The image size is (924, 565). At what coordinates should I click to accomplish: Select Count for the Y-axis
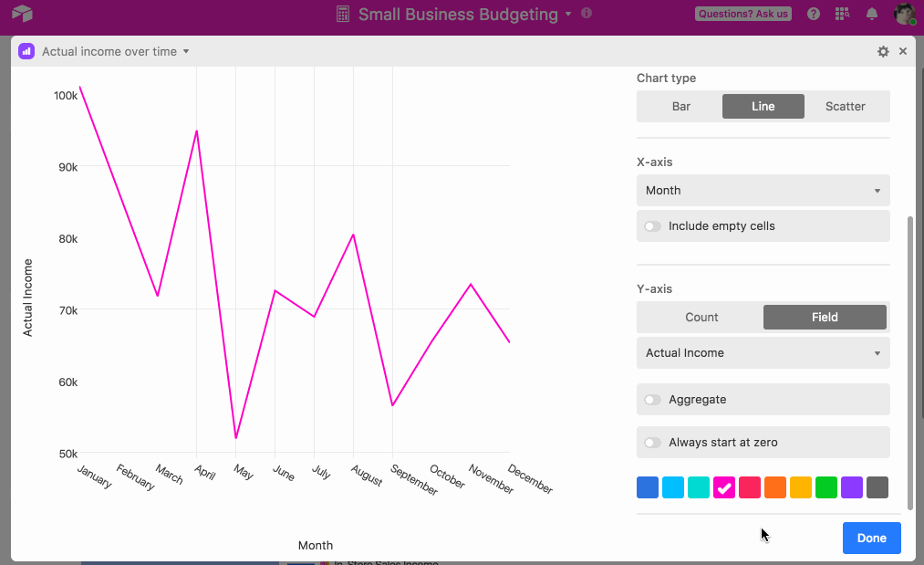coord(701,318)
